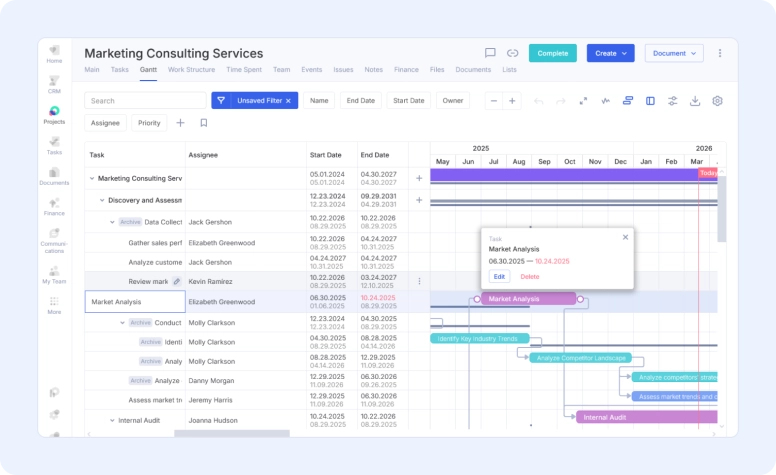Zoom out the Gantt timeline
Viewport: 776px width, 475px height.
pyautogui.click(x=493, y=101)
